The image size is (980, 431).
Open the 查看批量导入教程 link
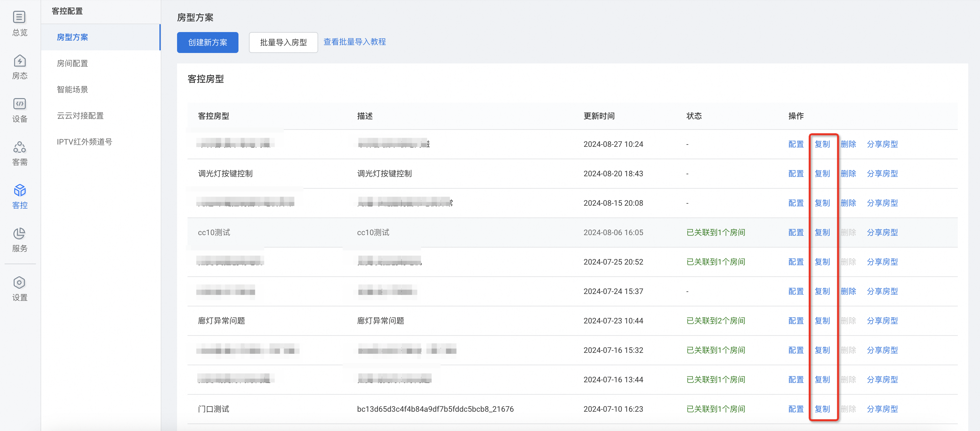tap(354, 42)
